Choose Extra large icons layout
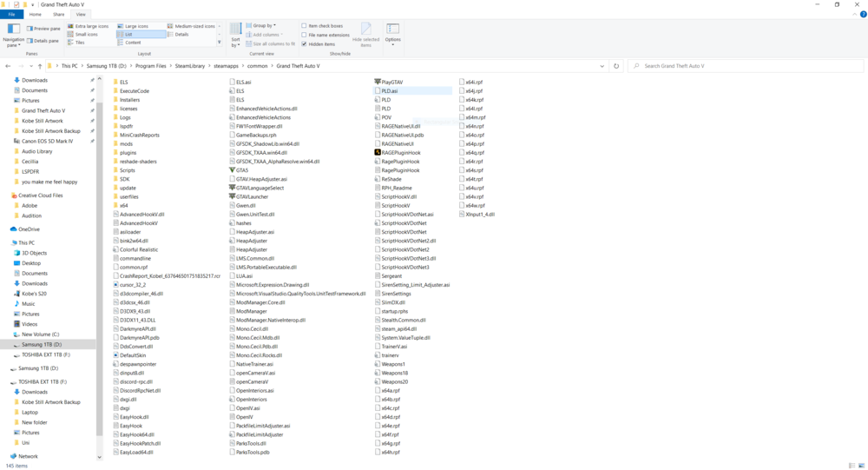Image resolution: width=868 pixels, height=470 pixels. [x=88, y=26]
